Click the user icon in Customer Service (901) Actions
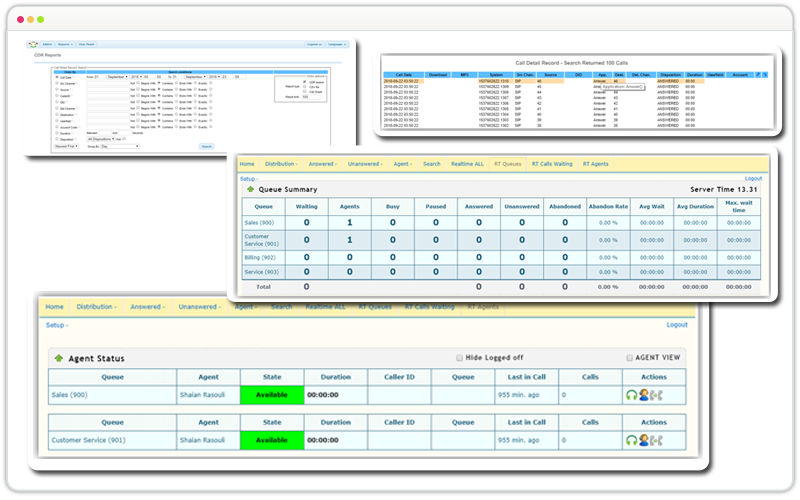Viewport: 800px width, 500px height. click(643, 440)
